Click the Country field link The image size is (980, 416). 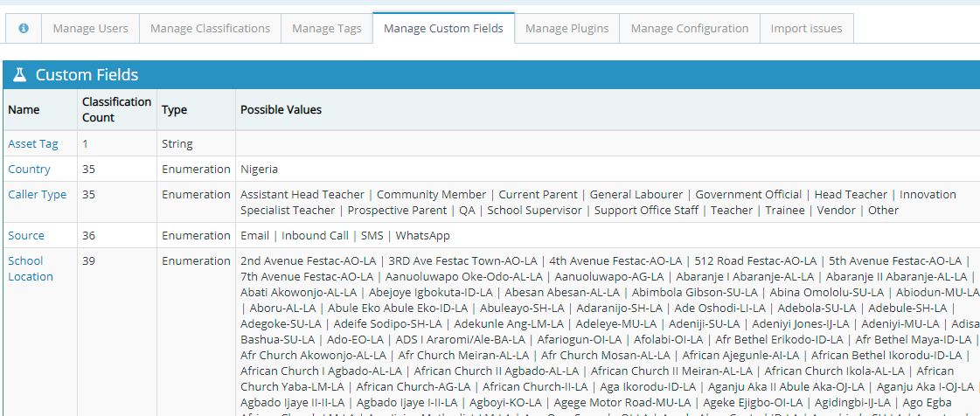tap(29, 170)
